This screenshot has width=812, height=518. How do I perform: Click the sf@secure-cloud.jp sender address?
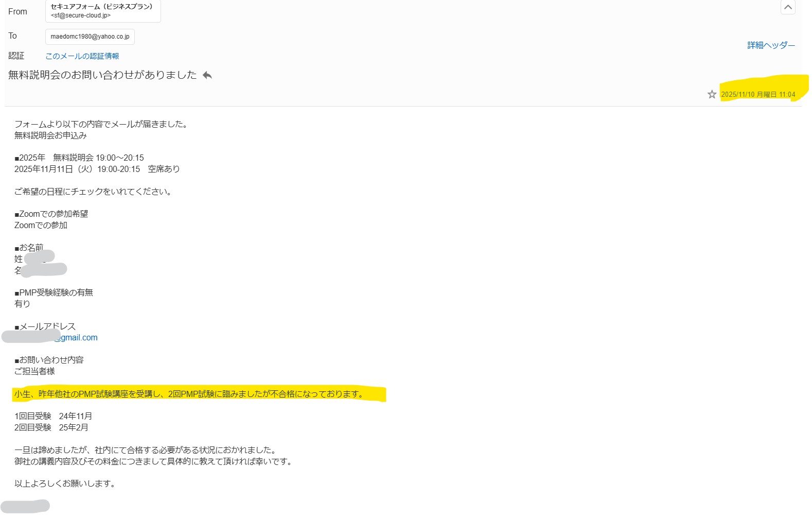coord(81,16)
